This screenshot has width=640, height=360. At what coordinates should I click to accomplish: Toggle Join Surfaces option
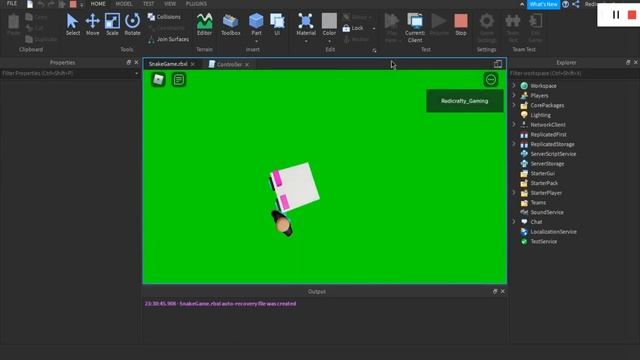tap(168, 39)
